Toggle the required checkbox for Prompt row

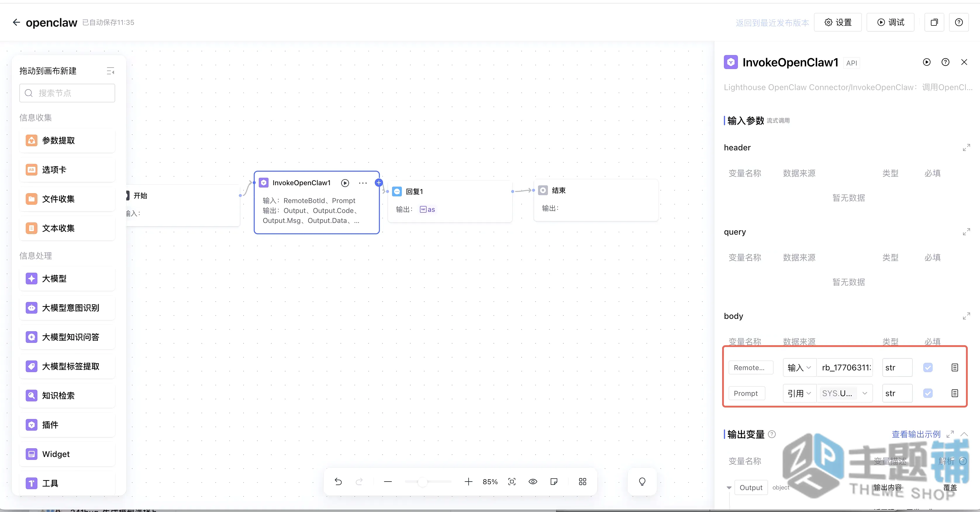pos(928,393)
